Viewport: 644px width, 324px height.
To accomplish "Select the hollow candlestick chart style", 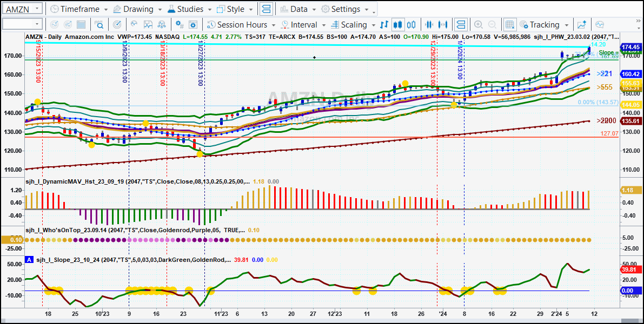I will pyautogui.click(x=411, y=25).
